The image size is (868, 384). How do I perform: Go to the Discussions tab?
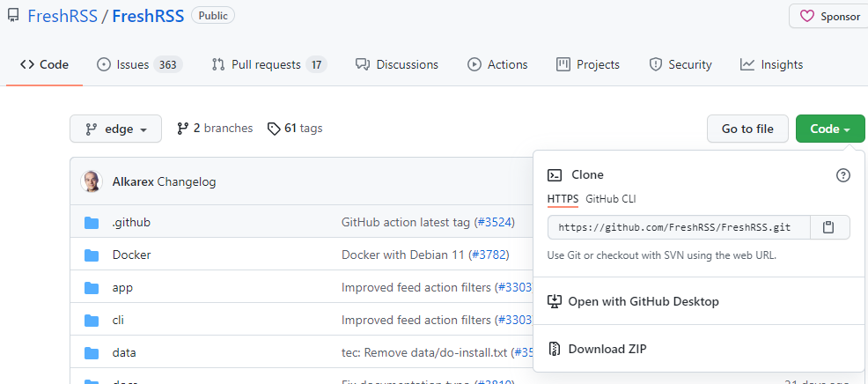pos(397,65)
